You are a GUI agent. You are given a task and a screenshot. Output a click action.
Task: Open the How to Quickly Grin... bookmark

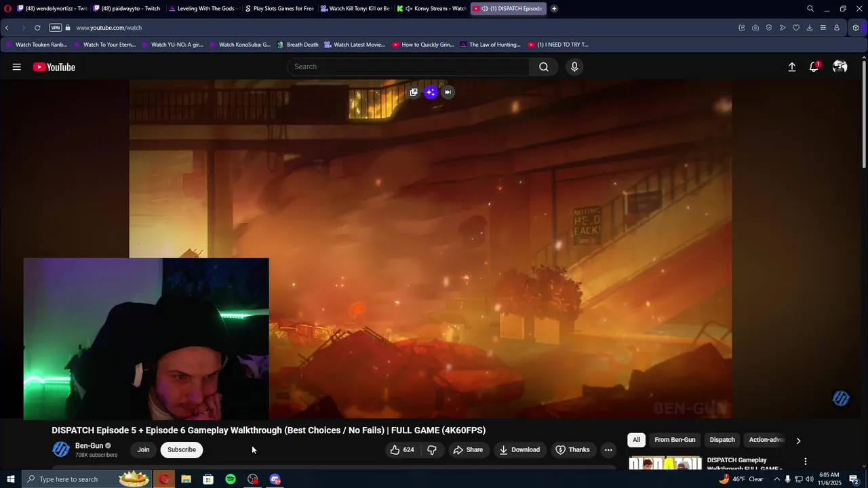tap(422, 45)
